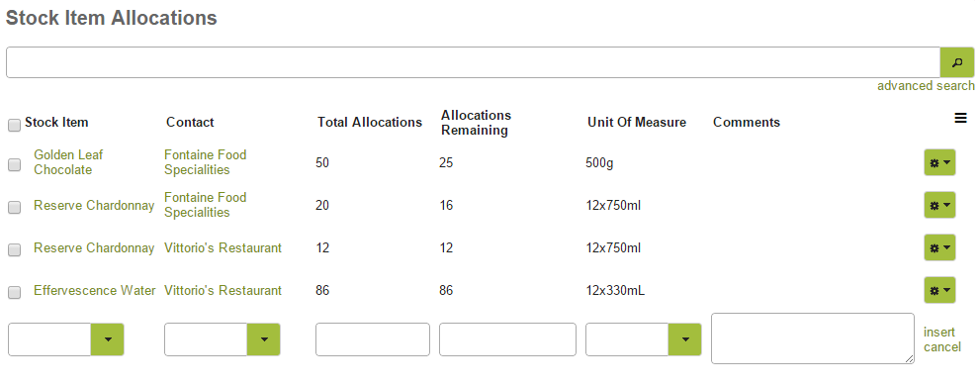This screenshot has width=980, height=385.
Task: Sort by Total Allocations column header
Action: point(370,122)
